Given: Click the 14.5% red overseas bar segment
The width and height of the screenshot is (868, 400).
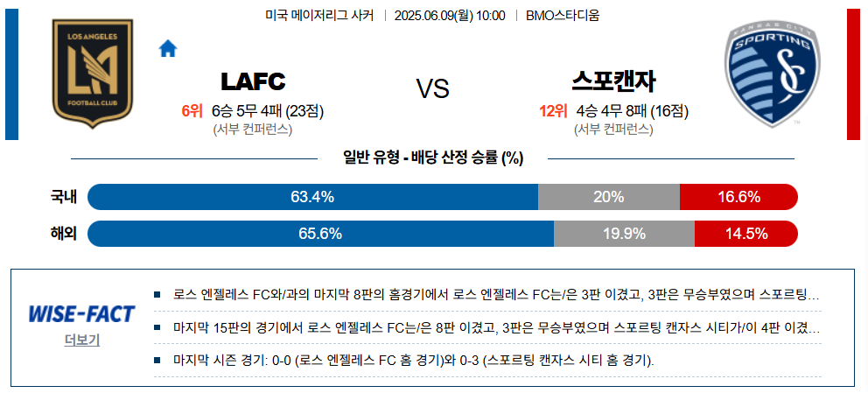Looking at the screenshot, I should click(x=745, y=234).
